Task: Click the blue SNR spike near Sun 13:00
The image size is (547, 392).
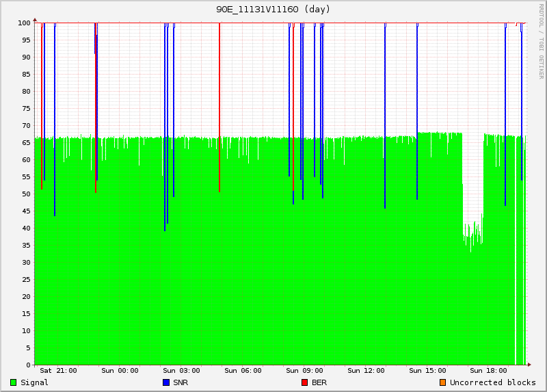Action: (x=385, y=116)
